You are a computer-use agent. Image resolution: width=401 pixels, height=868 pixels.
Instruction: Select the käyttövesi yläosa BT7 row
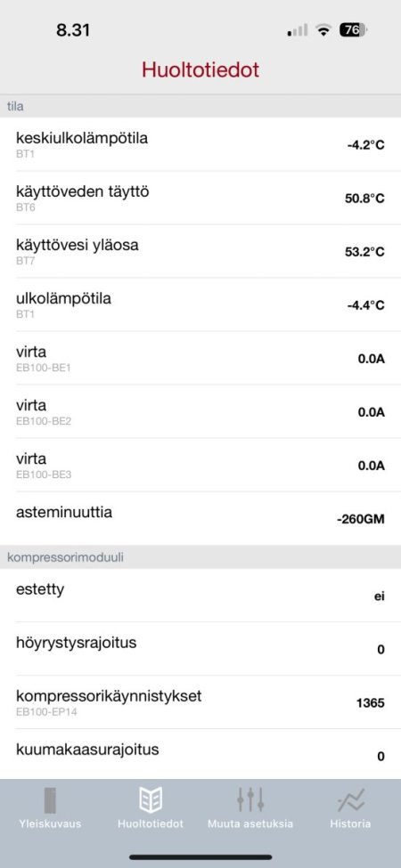click(x=200, y=251)
